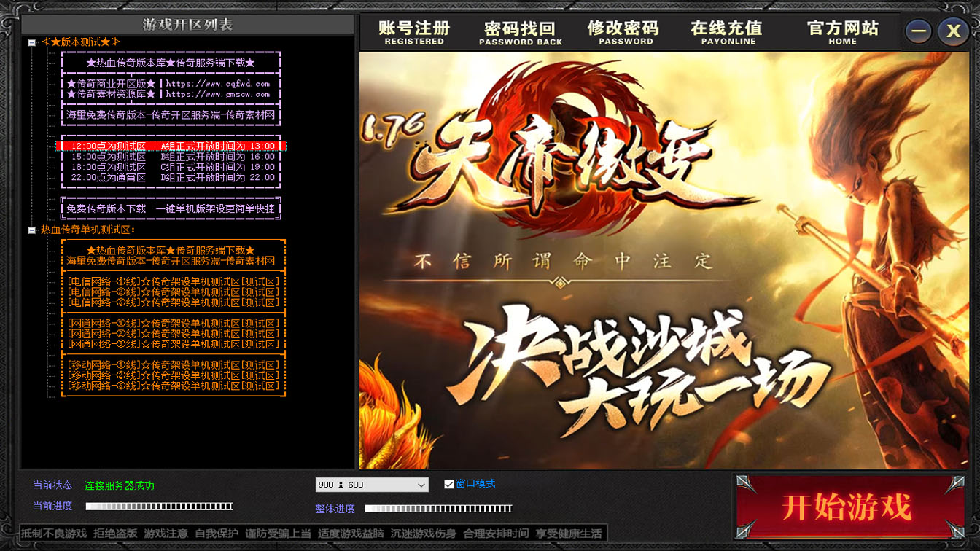Image resolution: width=980 pixels, height=551 pixels.
Task: Select the 22:00点为通宵区 D组 server entry
Action: (x=172, y=177)
